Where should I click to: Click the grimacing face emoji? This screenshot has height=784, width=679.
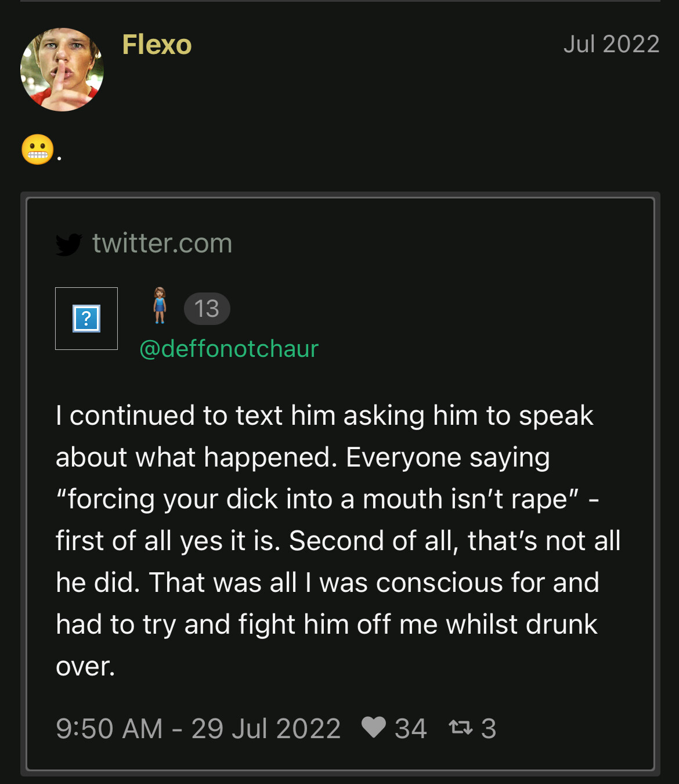tap(38, 150)
